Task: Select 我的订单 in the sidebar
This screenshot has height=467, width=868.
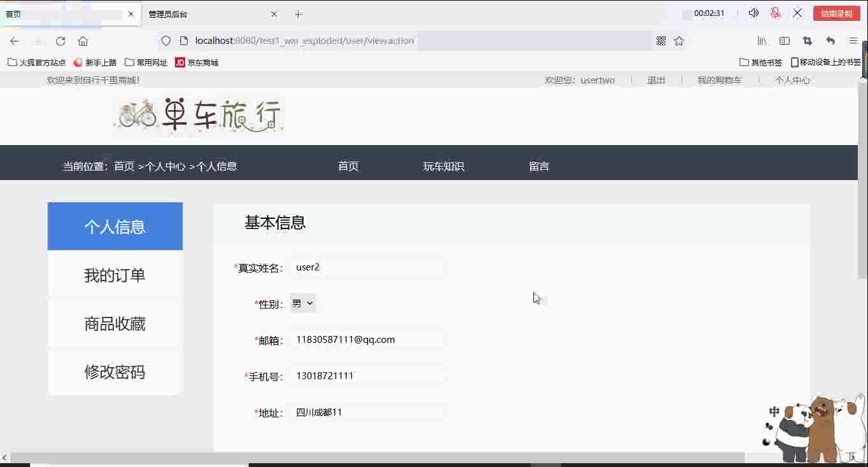Action: pyautogui.click(x=115, y=275)
